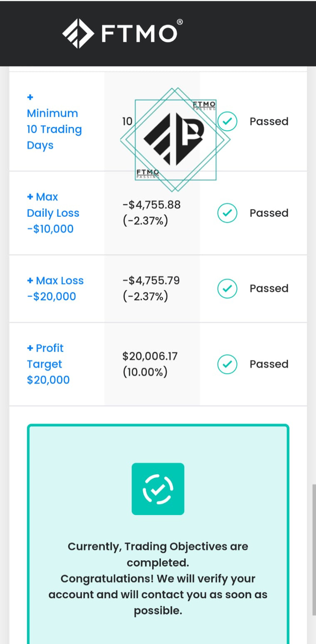Screen dimensions: 316x644
Task: Click the Max Daily Loss passed check icon
Action: coord(227,213)
